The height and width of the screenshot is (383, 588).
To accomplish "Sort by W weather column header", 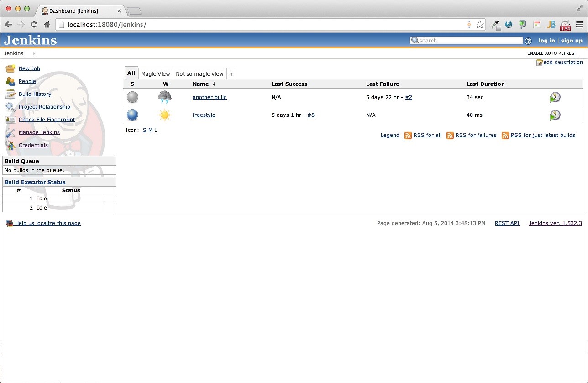I will (166, 84).
